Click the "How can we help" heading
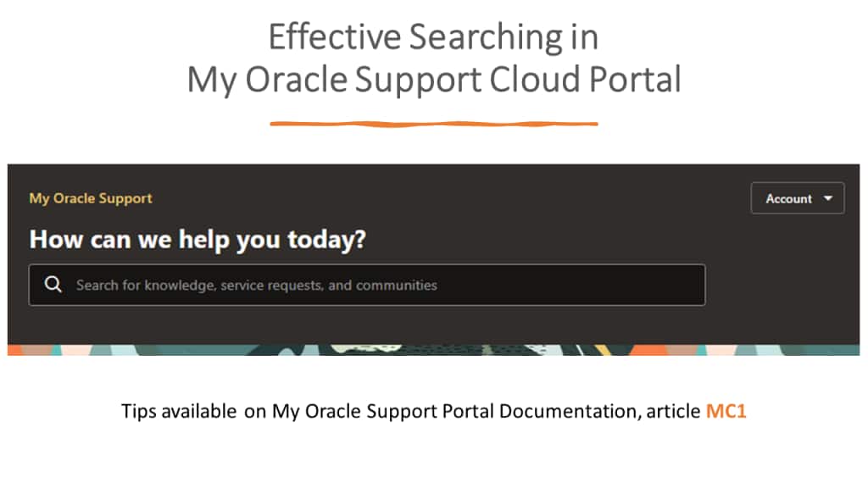 point(198,240)
